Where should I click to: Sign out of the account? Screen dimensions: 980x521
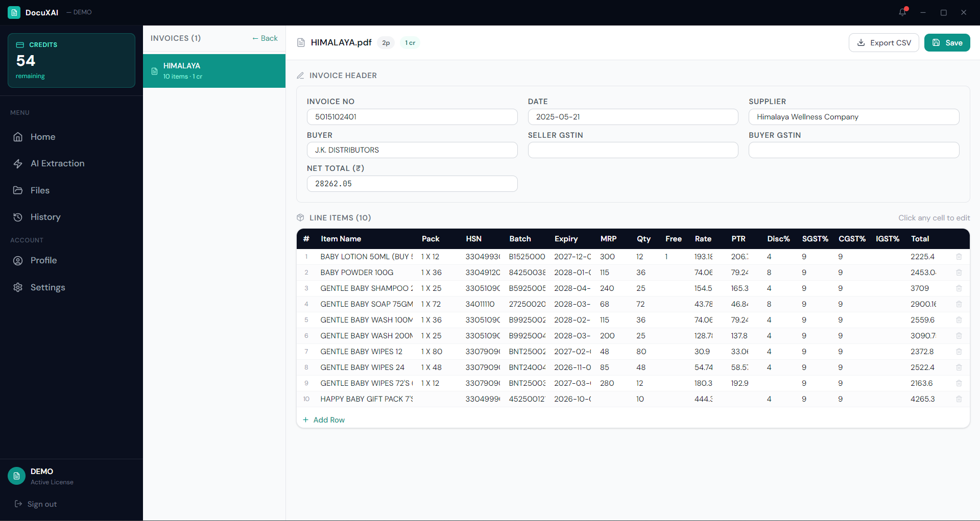coord(36,504)
